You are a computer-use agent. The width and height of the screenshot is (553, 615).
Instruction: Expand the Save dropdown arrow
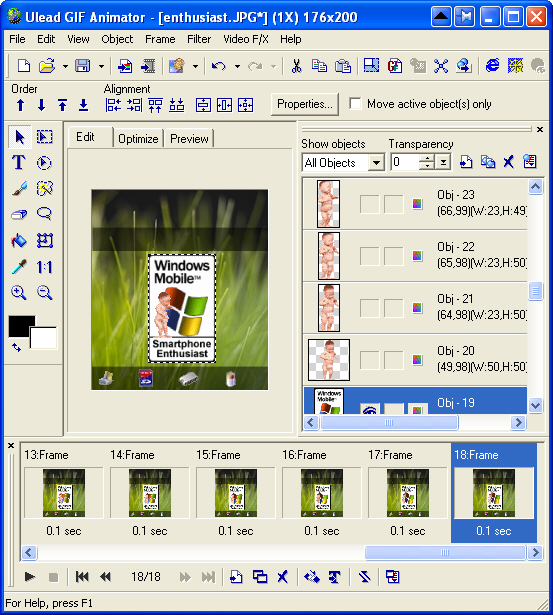pos(101,66)
